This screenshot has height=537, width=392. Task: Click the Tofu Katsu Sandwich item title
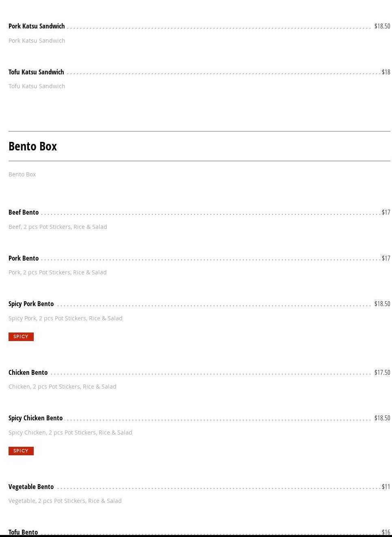(36, 72)
